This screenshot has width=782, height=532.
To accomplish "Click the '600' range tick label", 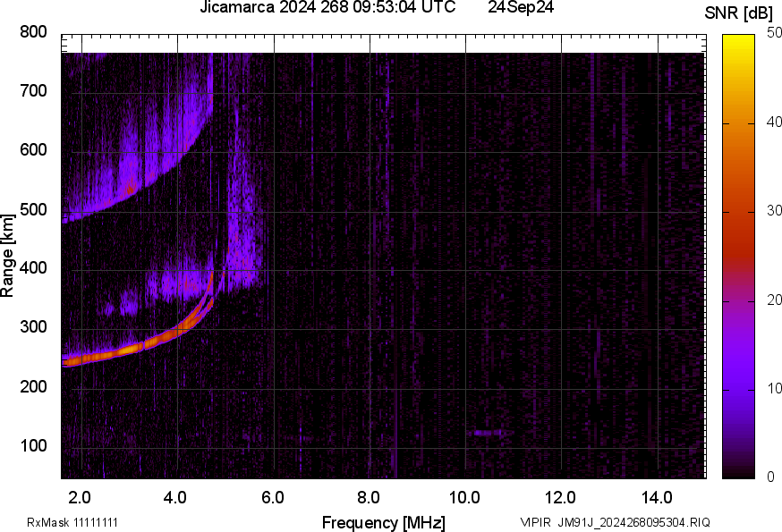I will [x=33, y=149].
